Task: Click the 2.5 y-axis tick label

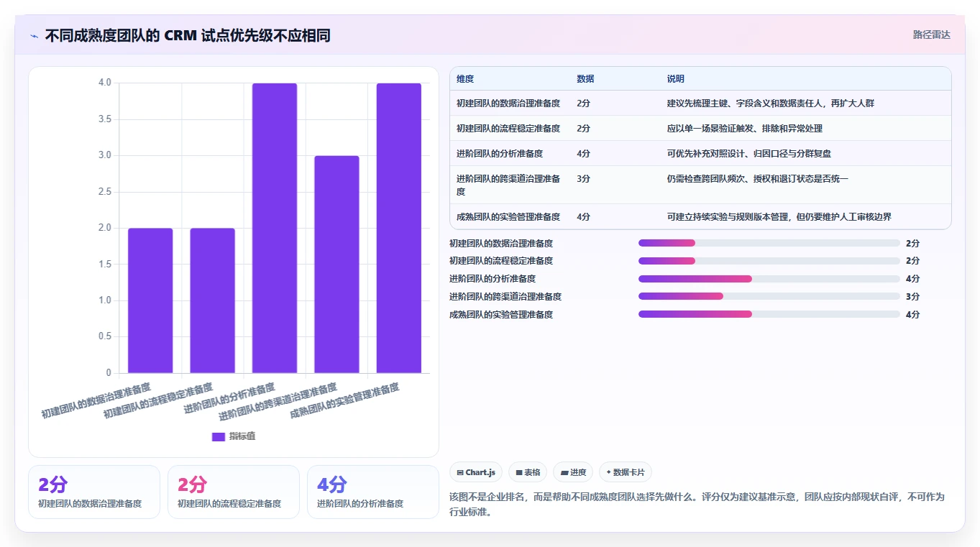Action: [105, 192]
